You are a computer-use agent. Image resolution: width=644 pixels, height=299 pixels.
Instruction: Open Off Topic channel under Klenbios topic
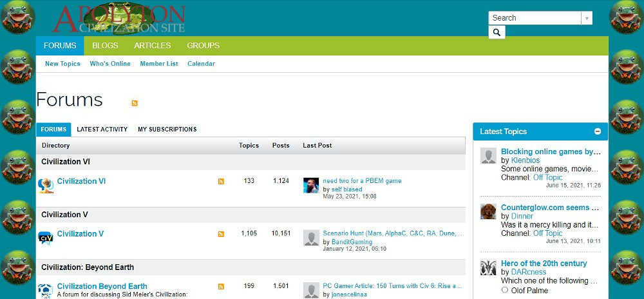tap(548, 177)
